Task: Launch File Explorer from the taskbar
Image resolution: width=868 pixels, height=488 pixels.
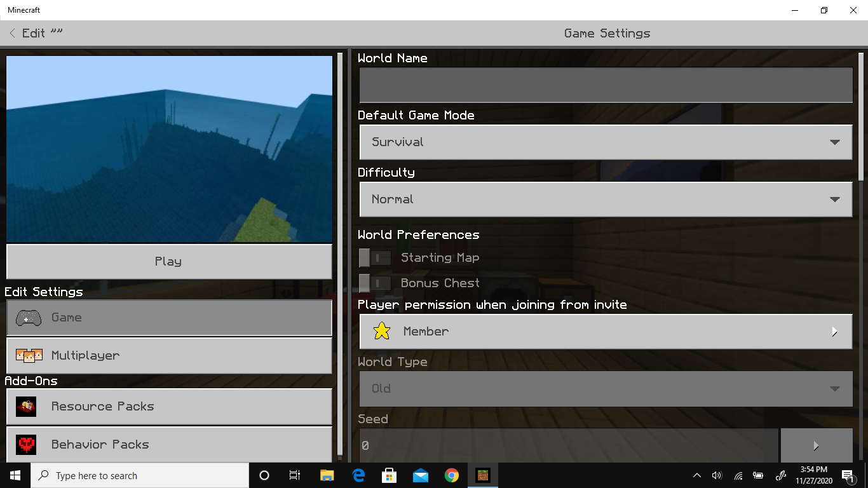Action: [327, 475]
